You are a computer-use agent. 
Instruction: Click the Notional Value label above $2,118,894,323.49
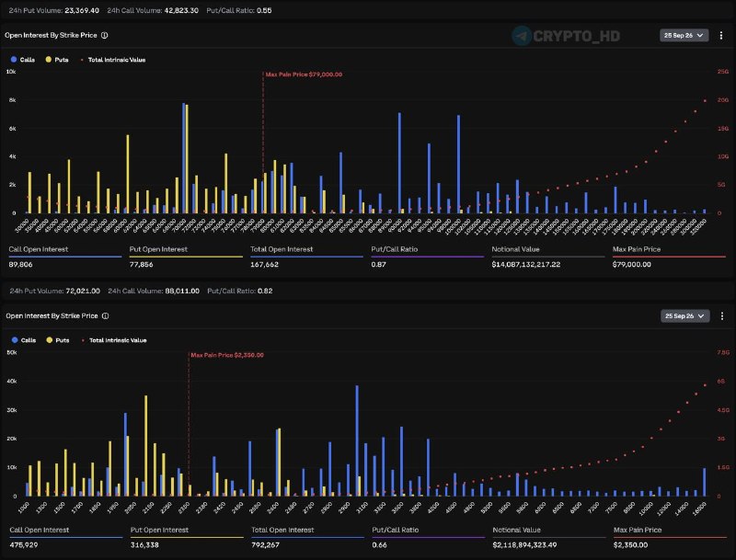[516, 530]
